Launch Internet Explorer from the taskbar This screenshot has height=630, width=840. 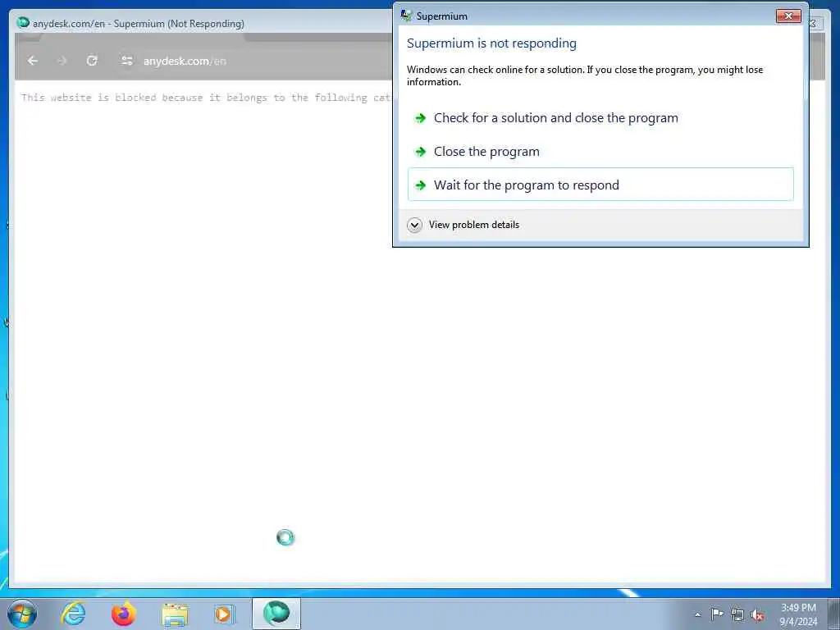tap(73, 614)
